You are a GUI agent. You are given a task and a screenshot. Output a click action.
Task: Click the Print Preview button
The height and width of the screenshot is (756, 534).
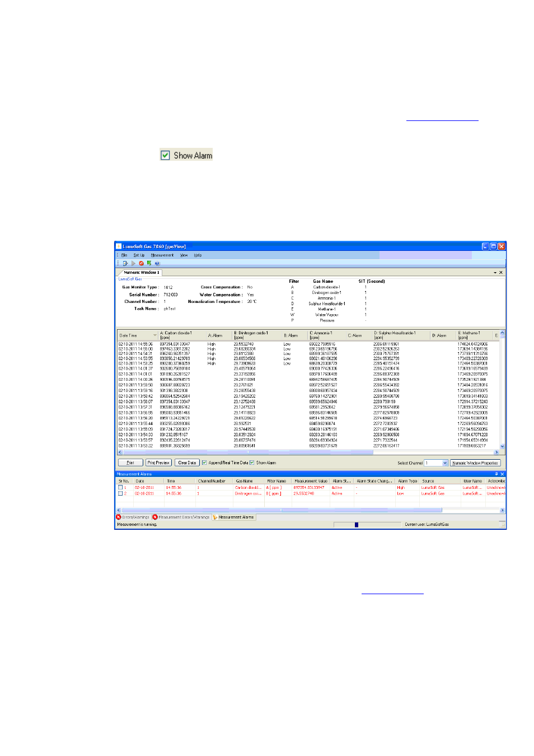pos(158,463)
